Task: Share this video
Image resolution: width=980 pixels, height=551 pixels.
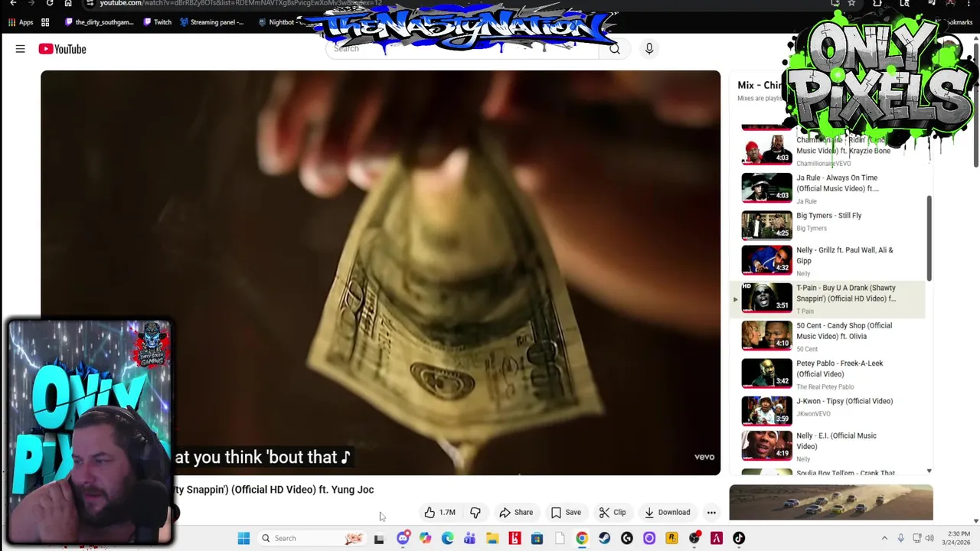Action: (516, 512)
